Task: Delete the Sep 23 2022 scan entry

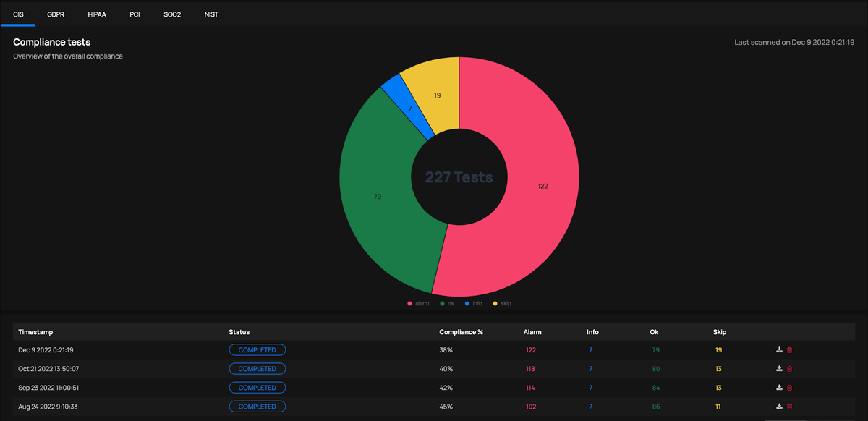Action: 789,388
